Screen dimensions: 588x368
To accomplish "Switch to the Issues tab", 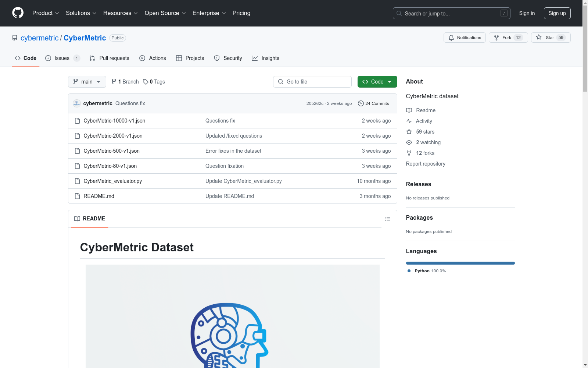I will 62,58.
